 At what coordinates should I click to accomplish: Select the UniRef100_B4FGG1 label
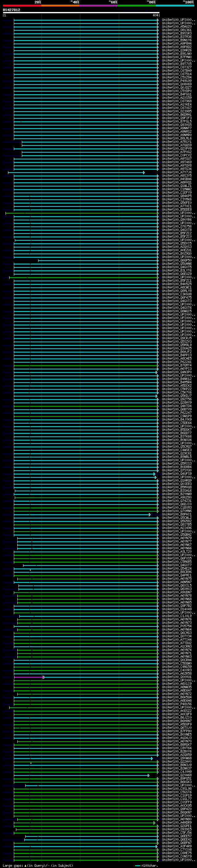coord(177,94)
